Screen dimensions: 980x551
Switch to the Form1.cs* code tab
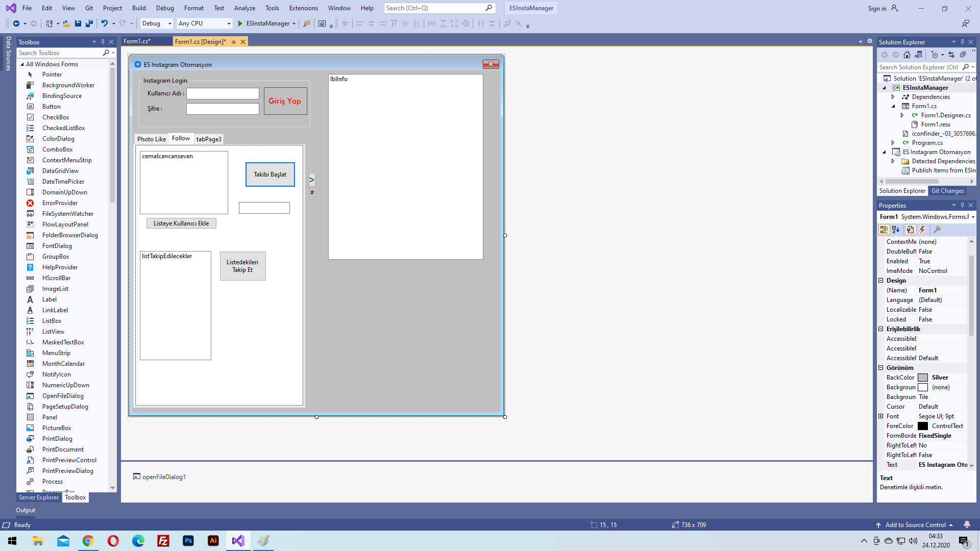point(137,41)
